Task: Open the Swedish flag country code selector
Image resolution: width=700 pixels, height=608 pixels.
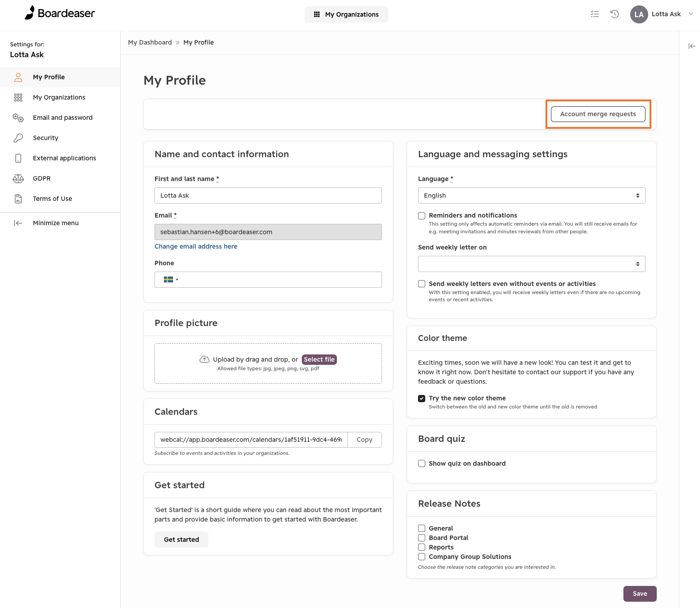Action: point(171,280)
